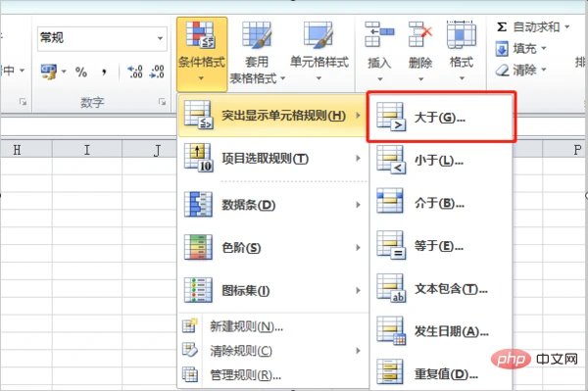Viewport: 588px width, 391px height.
Task: Select 重复值(D)... rule
Action: [x=441, y=373]
